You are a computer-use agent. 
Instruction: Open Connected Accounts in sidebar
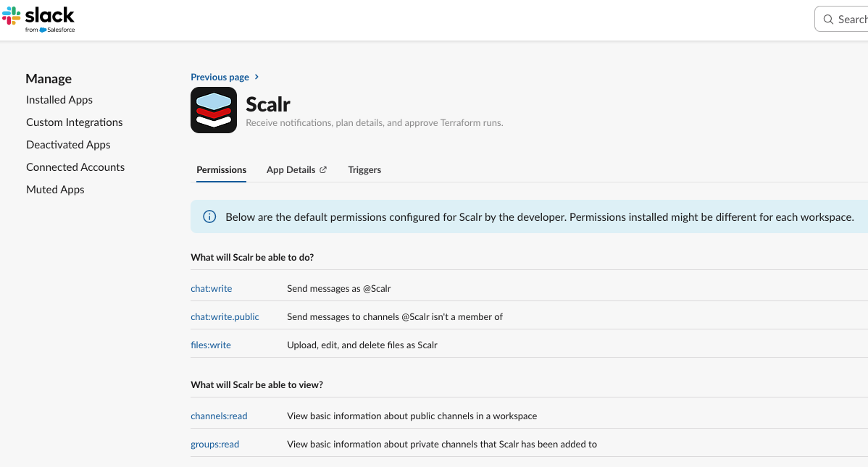pyautogui.click(x=75, y=167)
